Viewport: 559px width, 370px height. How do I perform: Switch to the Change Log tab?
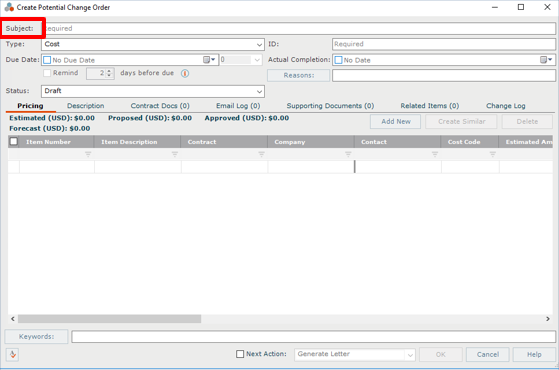[506, 106]
